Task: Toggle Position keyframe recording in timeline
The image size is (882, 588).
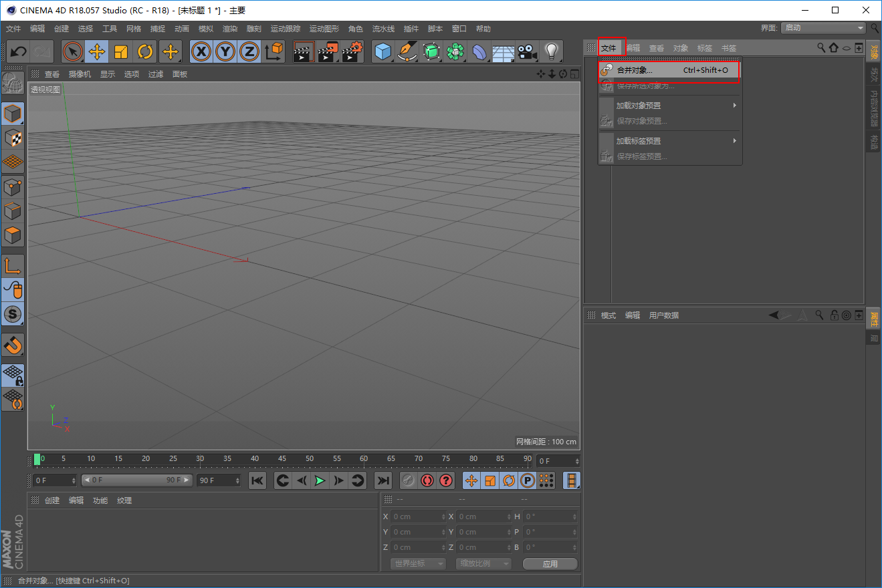Action: [471, 480]
